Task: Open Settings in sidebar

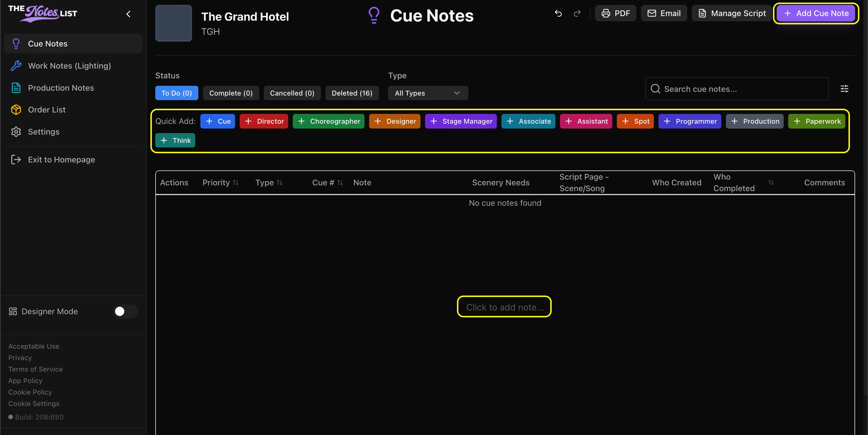Action: (73, 132)
